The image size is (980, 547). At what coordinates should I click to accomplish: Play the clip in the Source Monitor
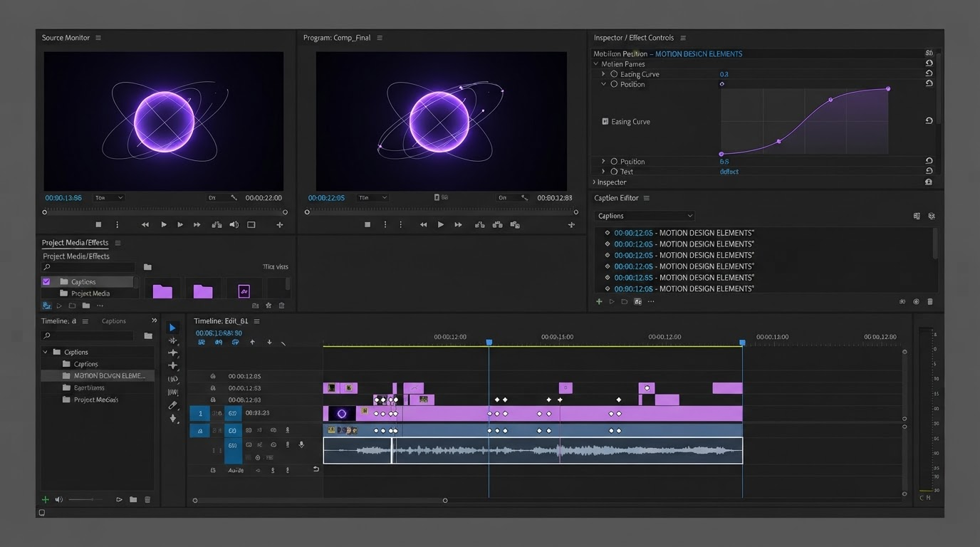click(x=164, y=224)
